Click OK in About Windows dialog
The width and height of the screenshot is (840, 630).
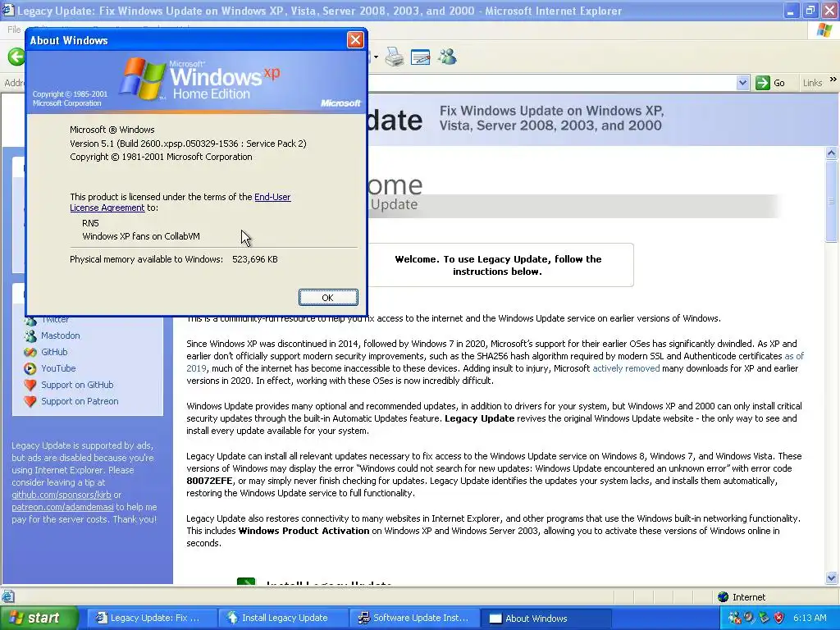tap(328, 297)
